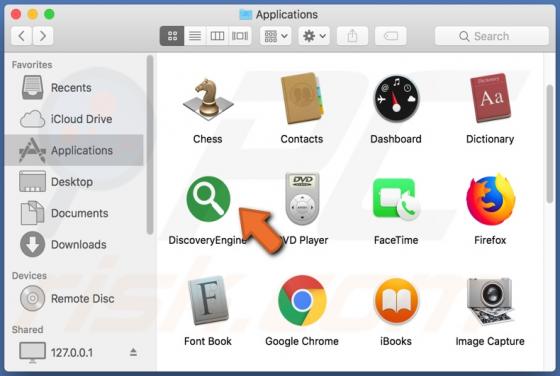Open Downloads in the sidebar
The height and width of the screenshot is (376, 560).
(x=74, y=245)
